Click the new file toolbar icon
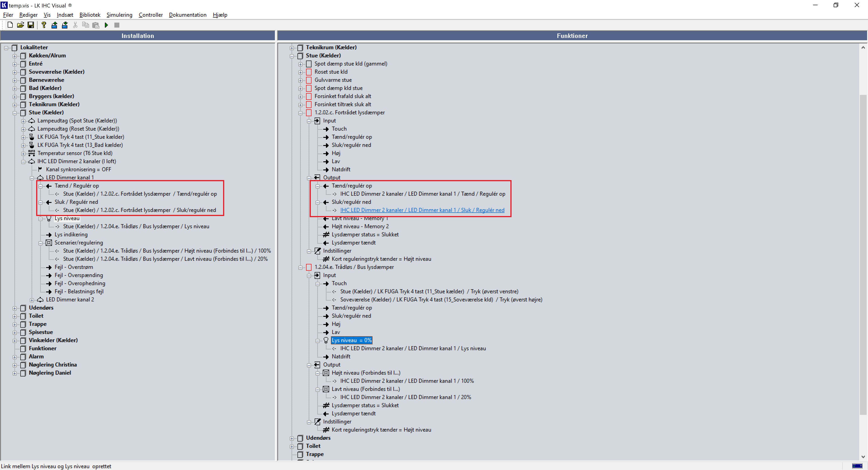This screenshot has height=470, width=868. point(10,25)
